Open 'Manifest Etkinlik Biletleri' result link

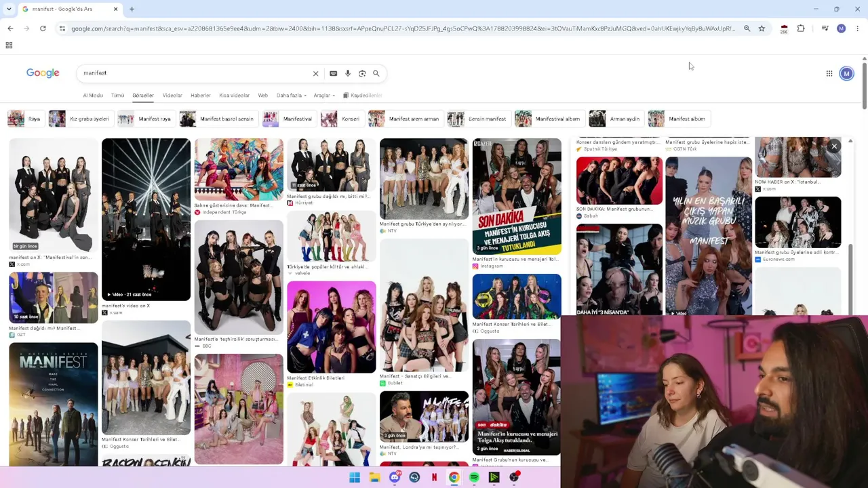point(315,378)
